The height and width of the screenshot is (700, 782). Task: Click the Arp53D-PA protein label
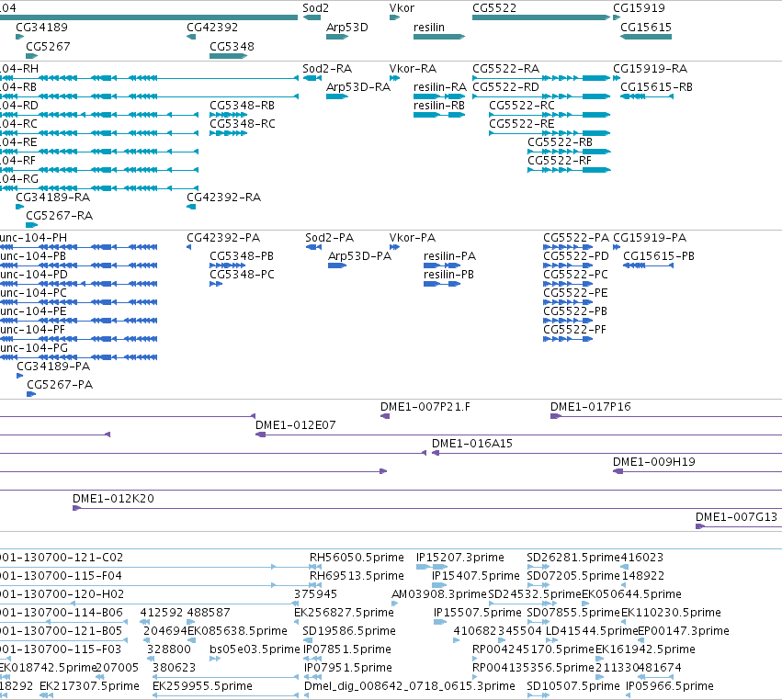click(359, 255)
